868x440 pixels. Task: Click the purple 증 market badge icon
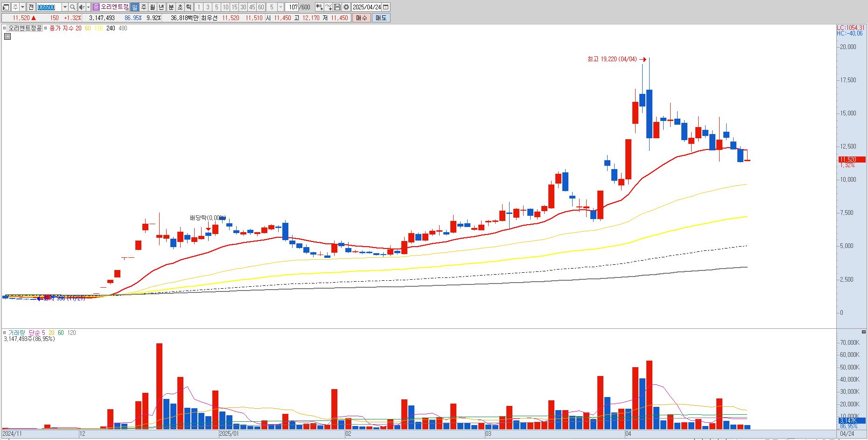coord(96,7)
